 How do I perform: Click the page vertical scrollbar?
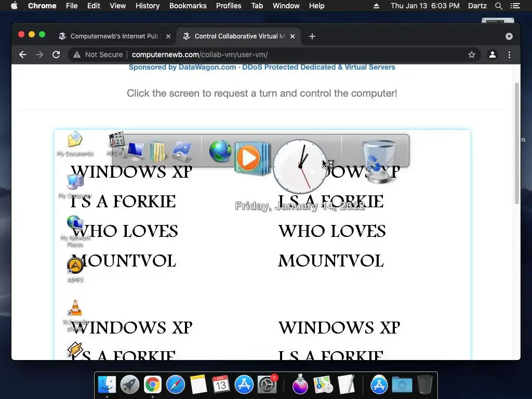point(517,142)
